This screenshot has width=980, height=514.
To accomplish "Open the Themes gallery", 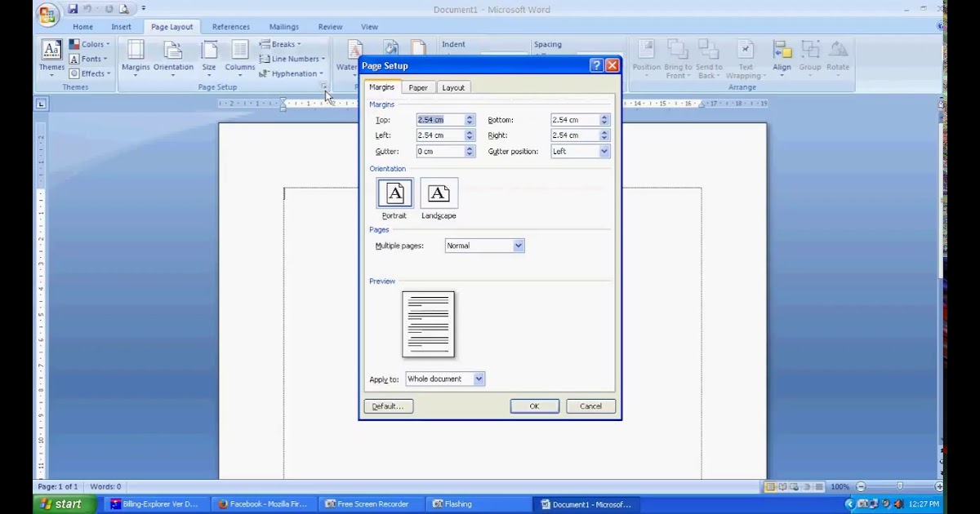I will point(51,58).
